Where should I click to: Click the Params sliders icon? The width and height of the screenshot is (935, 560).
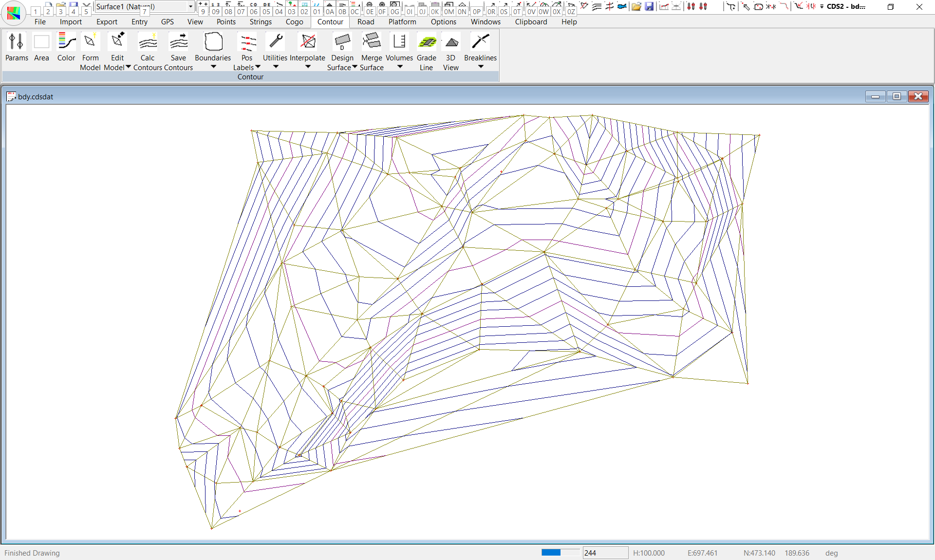click(x=17, y=42)
